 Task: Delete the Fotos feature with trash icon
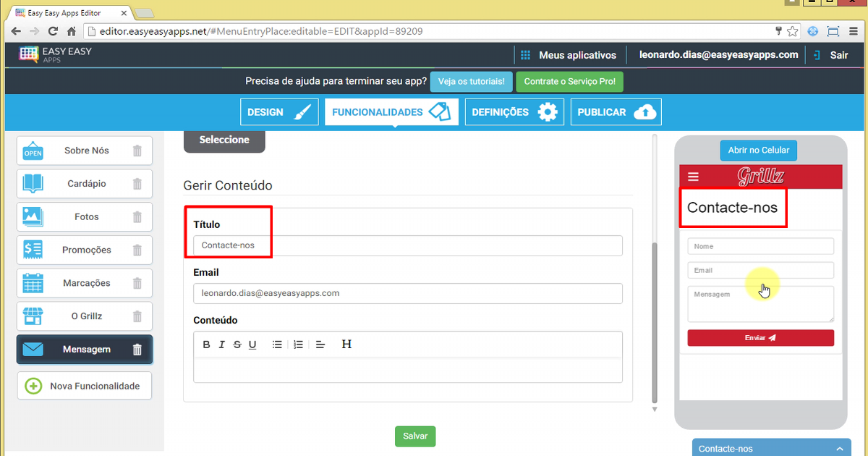click(137, 217)
